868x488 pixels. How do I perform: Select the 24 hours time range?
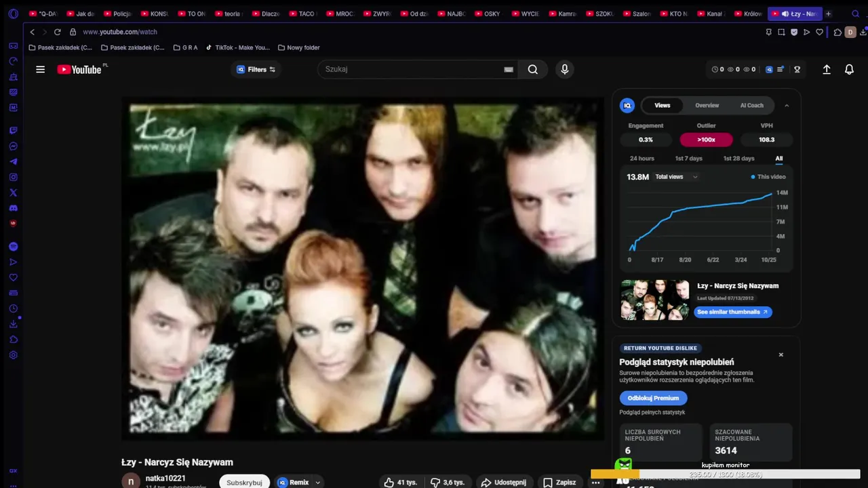[642, 159]
